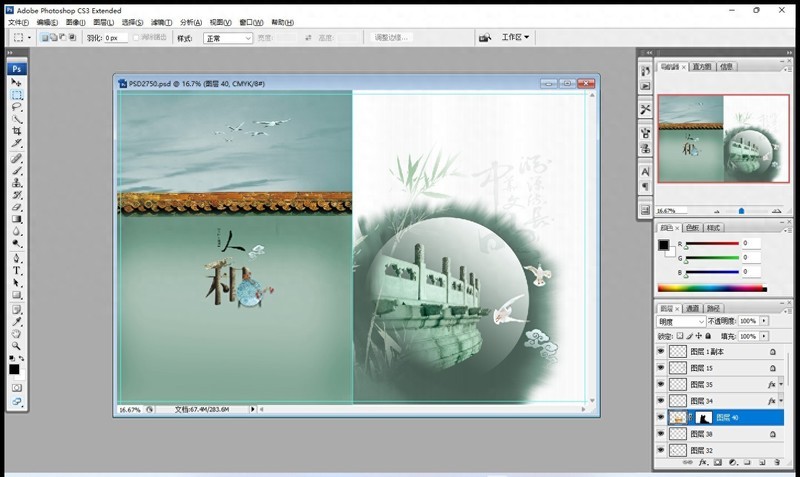Screen dimensions: 800x477
Task: Select the Move tool
Action: click(17, 82)
